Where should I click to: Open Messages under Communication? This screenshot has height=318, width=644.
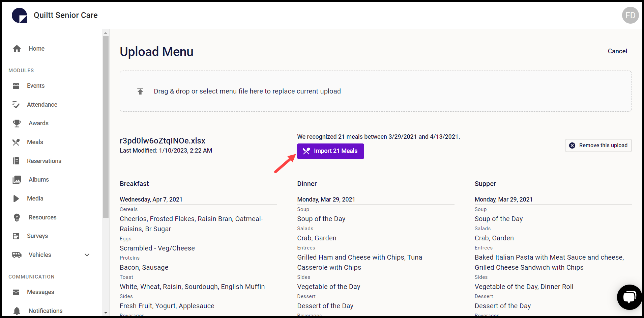40,292
